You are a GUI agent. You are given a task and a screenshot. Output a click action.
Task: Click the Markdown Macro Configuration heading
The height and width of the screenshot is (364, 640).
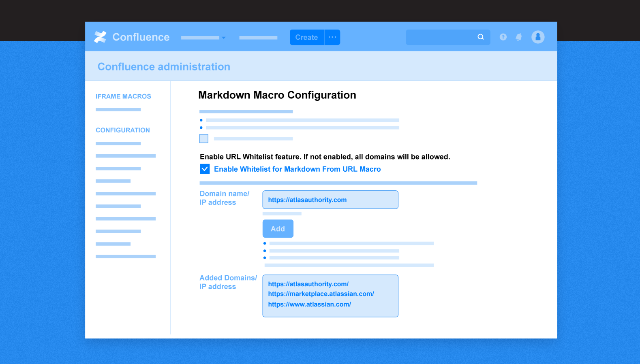pyautogui.click(x=277, y=95)
